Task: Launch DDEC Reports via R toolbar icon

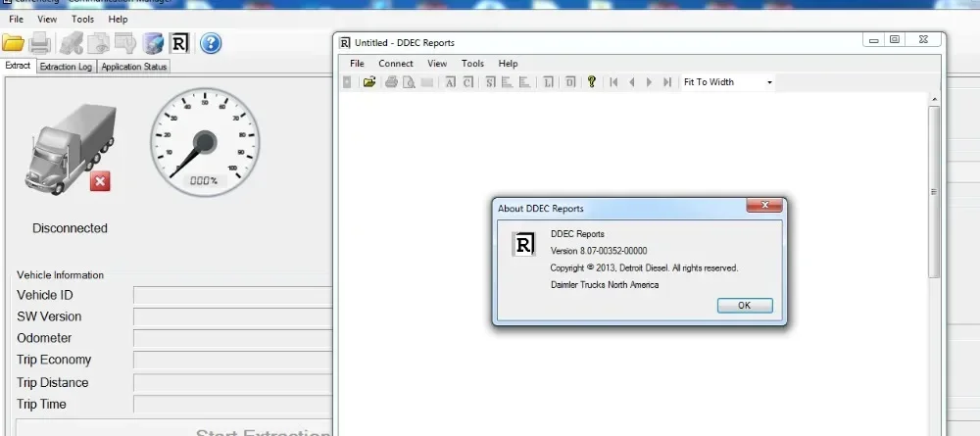Action: click(179, 43)
